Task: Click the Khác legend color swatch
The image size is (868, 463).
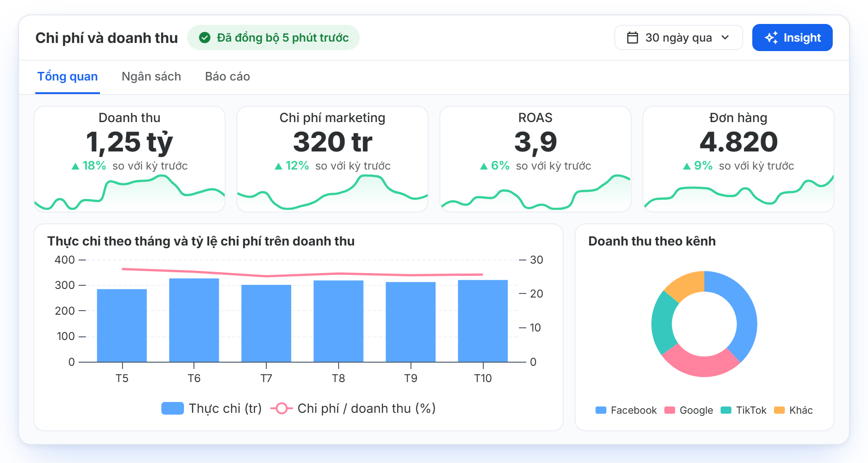Action: pos(779,410)
